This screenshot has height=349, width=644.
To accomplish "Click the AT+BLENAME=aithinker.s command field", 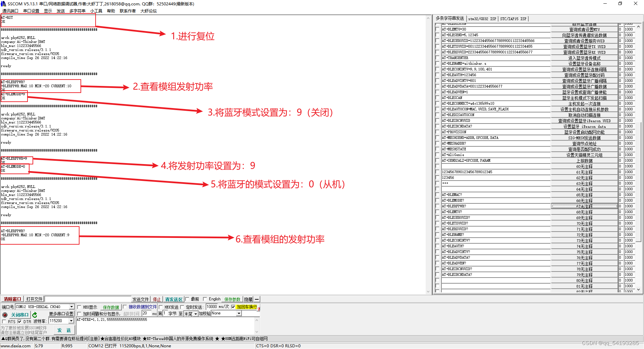I will (x=496, y=64).
